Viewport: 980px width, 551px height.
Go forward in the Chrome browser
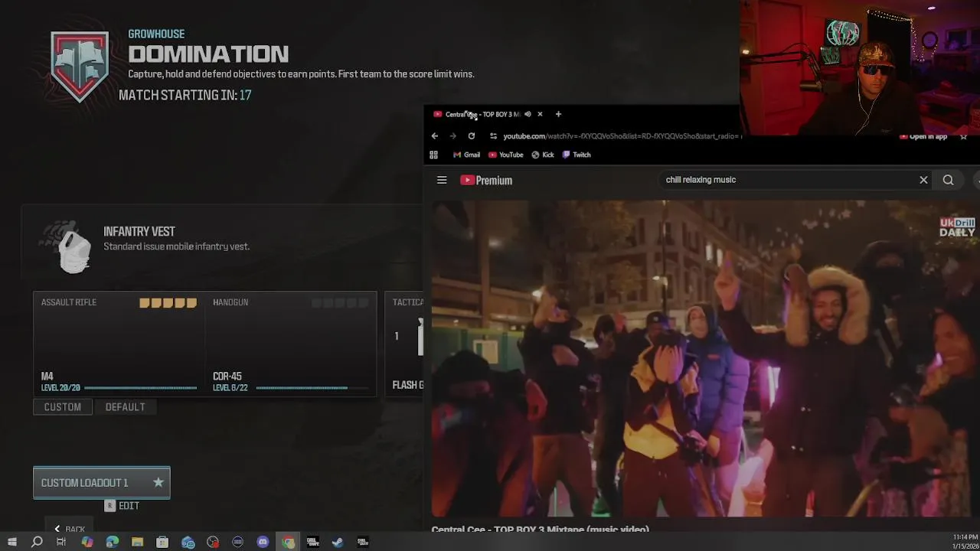453,136
